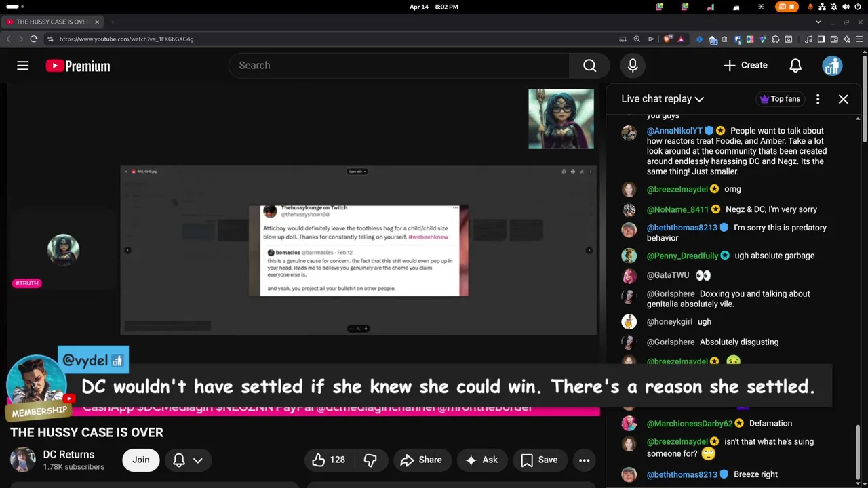
Task: Join the DC Returns channel membership
Action: pos(141,460)
